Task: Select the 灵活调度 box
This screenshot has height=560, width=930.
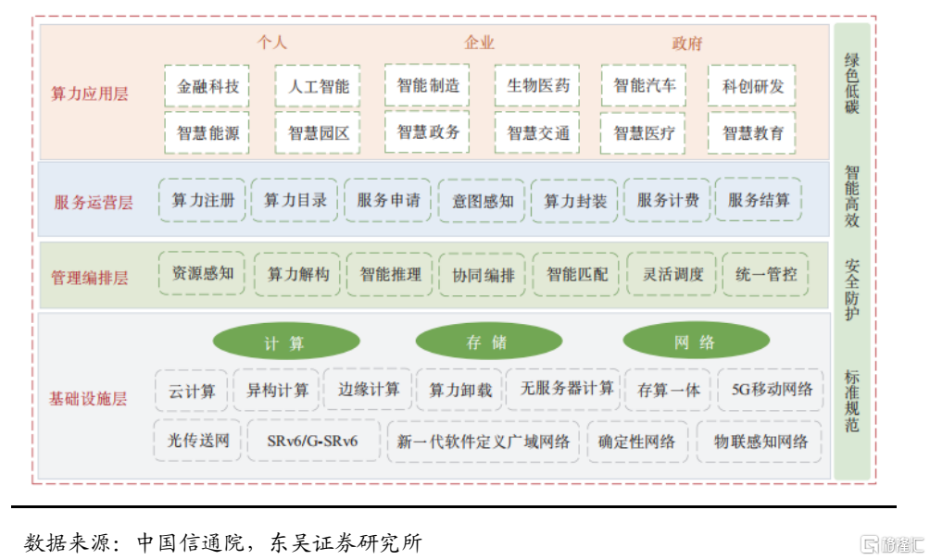Action: pos(672,274)
